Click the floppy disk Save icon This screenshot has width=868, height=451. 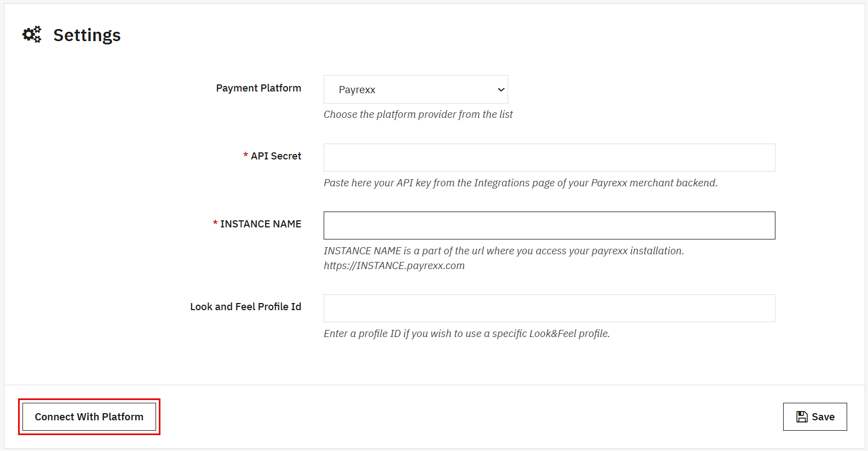[802, 417]
